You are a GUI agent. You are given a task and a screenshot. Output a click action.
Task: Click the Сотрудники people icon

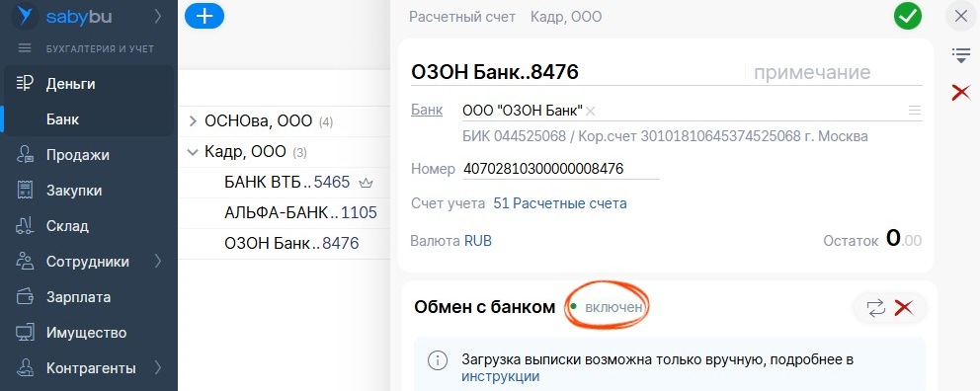tap(25, 261)
